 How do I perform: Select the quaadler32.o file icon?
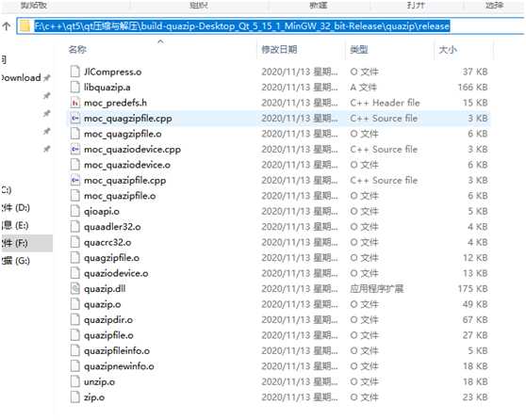75,227
